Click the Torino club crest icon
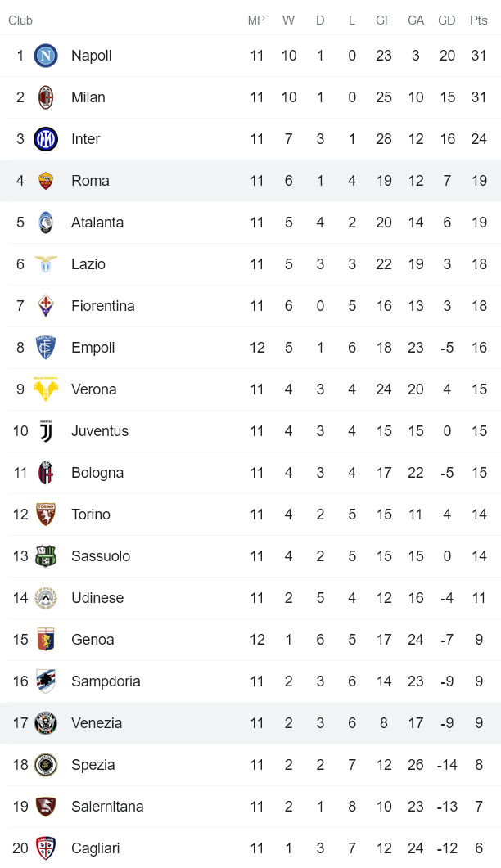This screenshot has height=868, width=501. (x=46, y=515)
